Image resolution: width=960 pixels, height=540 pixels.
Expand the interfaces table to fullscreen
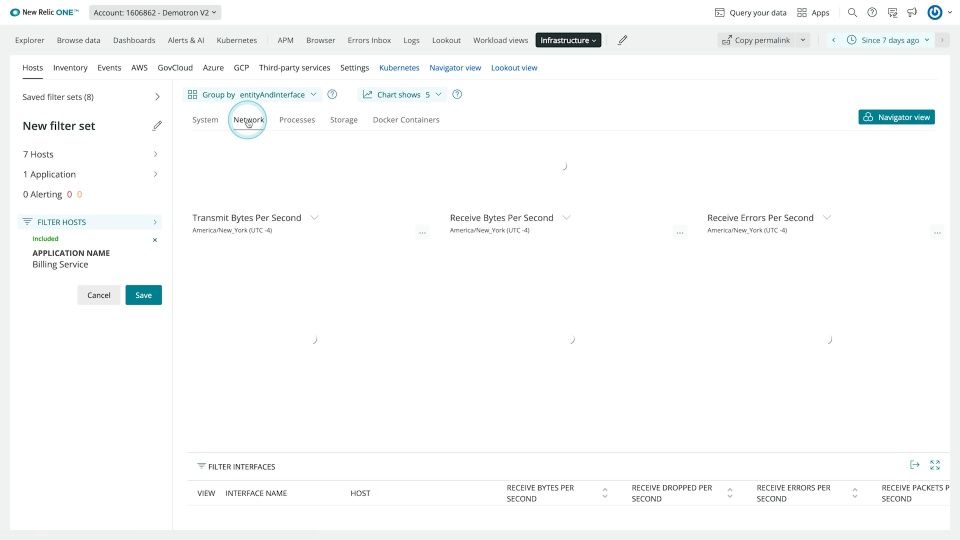pos(935,465)
